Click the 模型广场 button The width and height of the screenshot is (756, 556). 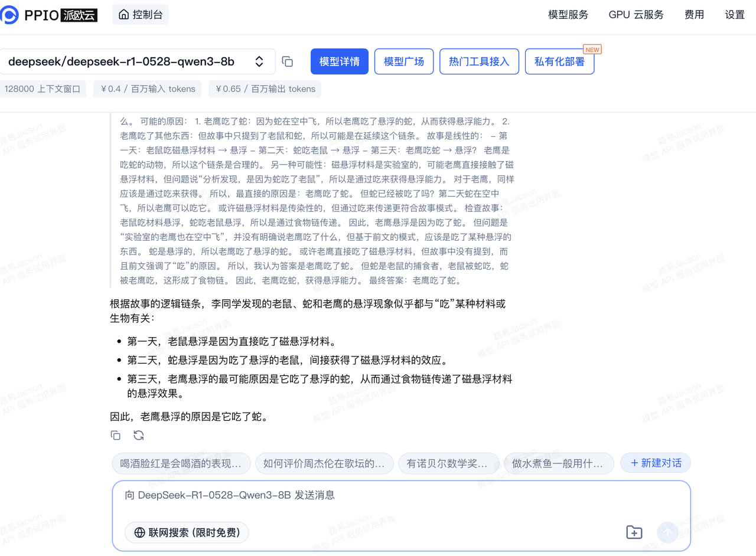coord(404,61)
